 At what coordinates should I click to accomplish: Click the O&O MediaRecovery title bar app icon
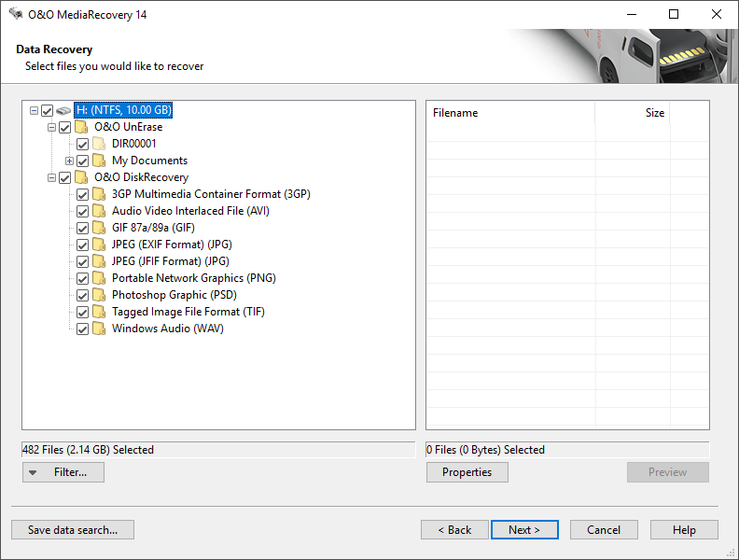tap(16, 14)
